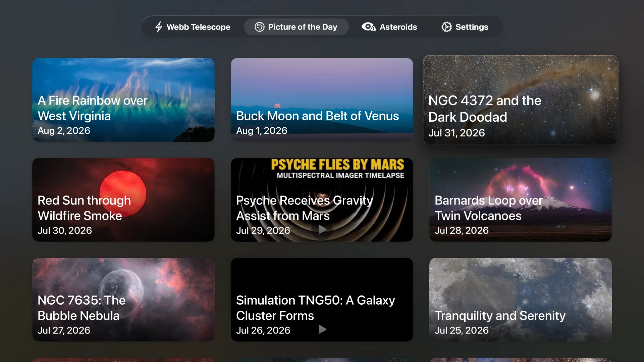644x362 pixels.
Task: Click the play icon on Simulation TNG50 card
Action: click(x=322, y=329)
